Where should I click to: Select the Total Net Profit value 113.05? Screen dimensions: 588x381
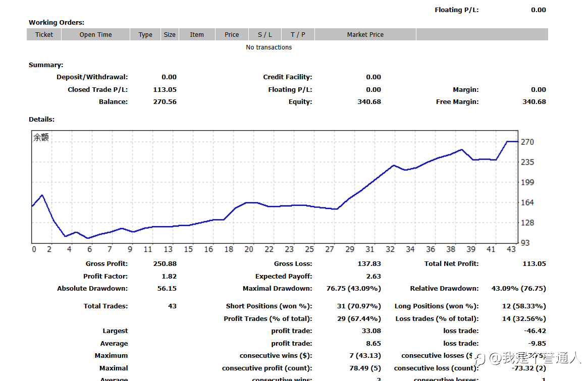534,263
